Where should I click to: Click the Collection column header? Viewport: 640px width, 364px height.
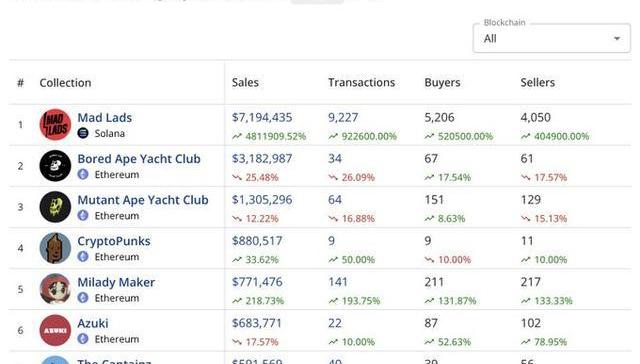point(65,83)
